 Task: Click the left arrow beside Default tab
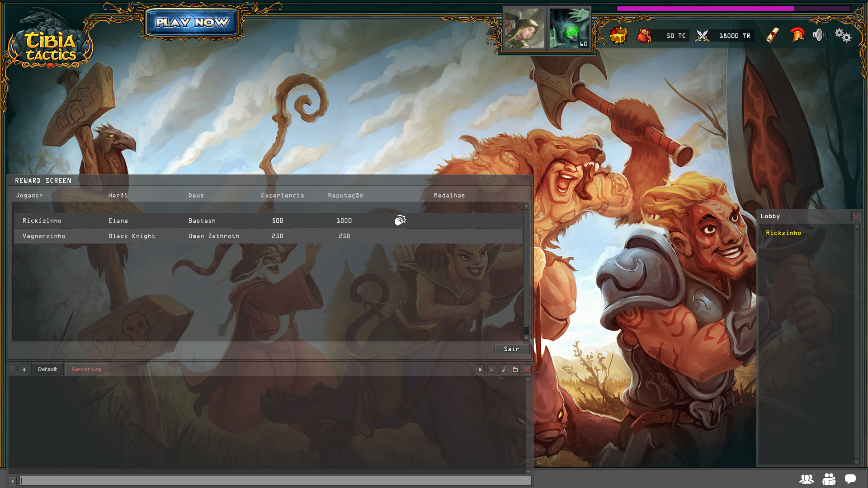click(x=24, y=370)
